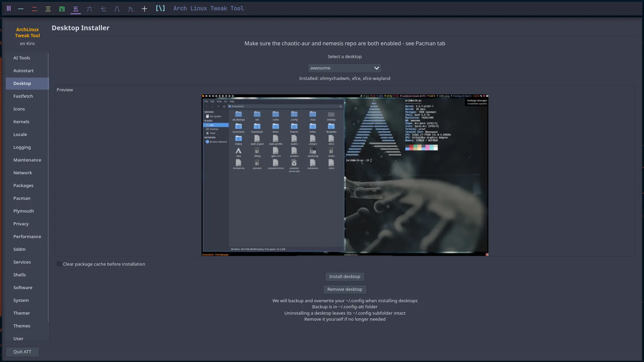
Task: Click the layout symbol [\] in bar
Action: [160, 8]
